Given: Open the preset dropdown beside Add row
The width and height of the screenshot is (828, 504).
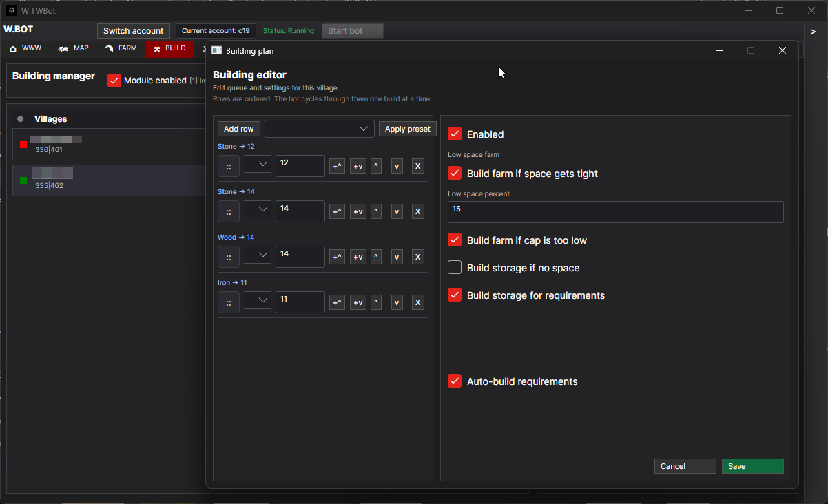Looking at the screenshot, I should point(320,129).
